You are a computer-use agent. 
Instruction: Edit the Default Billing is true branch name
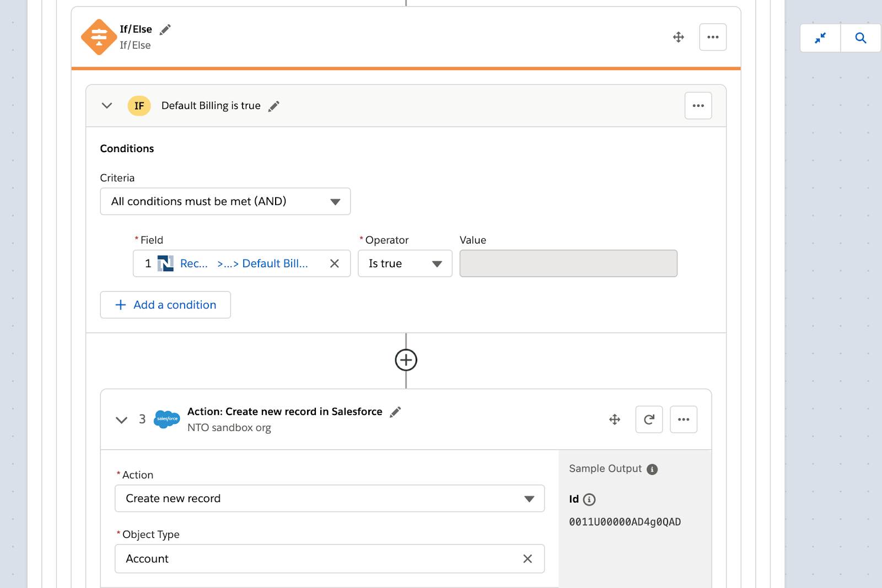274,106
